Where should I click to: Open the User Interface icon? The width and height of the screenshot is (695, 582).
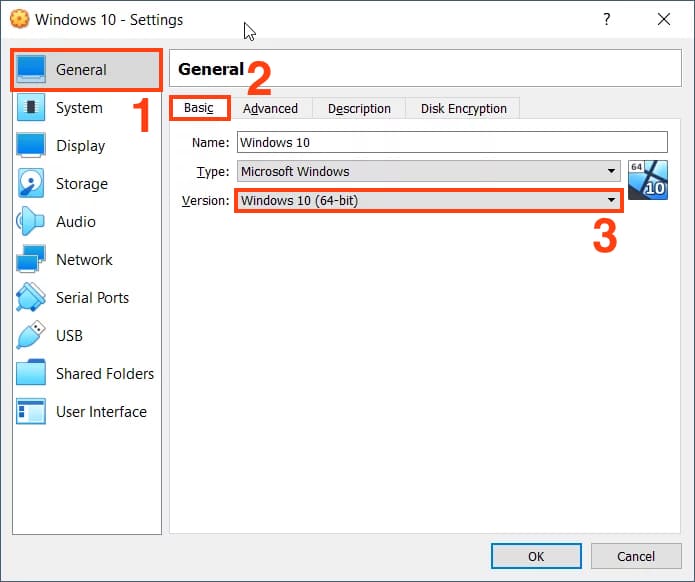click(32, 412)
